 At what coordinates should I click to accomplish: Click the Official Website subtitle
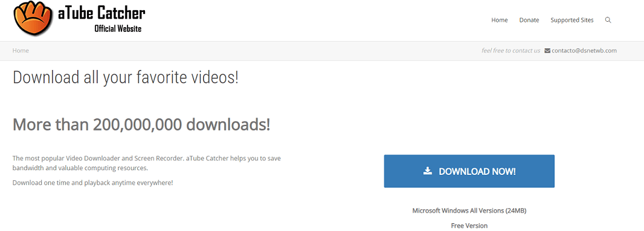[118, 29]
